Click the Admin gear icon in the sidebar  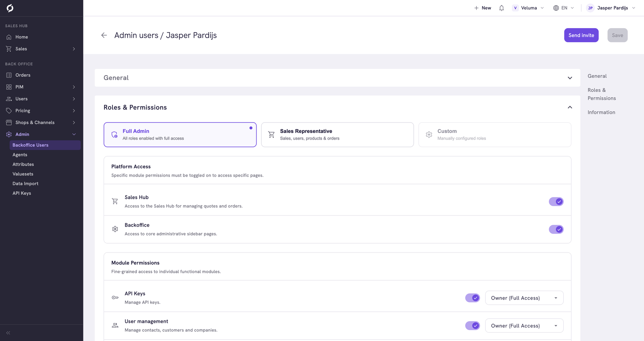click(9, 134)
